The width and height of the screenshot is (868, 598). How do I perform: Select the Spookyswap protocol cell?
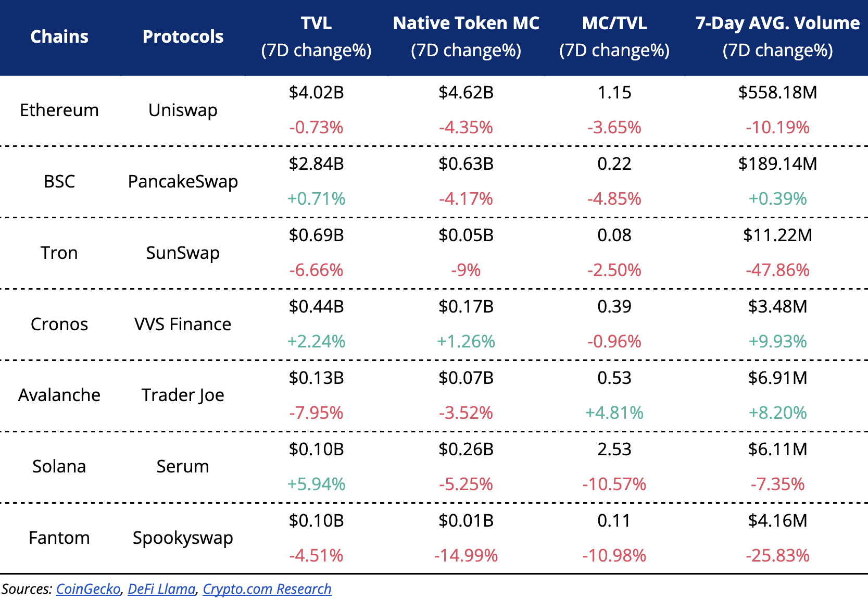tap(183, 538)
